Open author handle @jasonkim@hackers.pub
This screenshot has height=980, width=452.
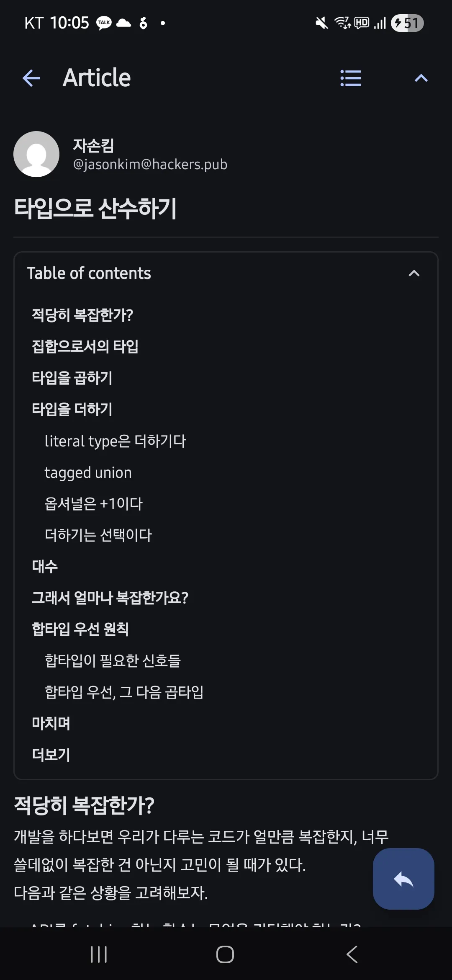150,165
